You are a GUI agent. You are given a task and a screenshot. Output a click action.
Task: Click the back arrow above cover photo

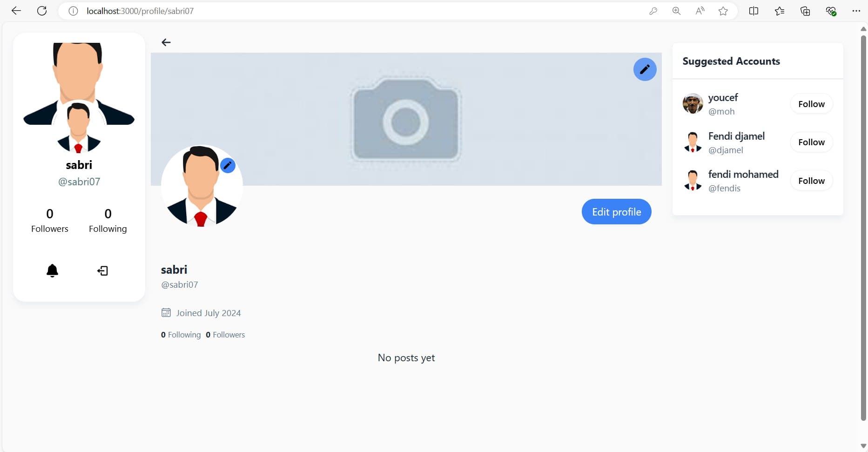(x=166, y=42)
